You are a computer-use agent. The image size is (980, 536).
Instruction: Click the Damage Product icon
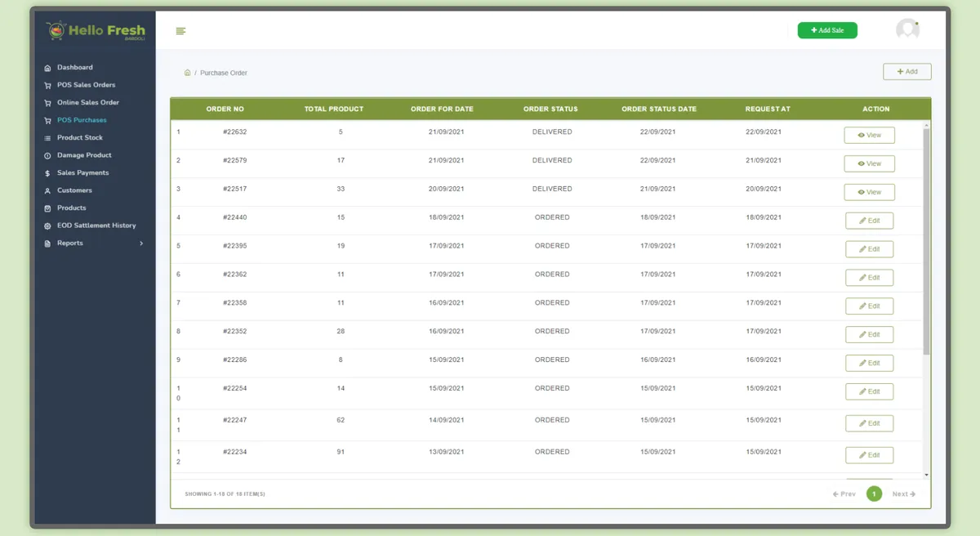coord(47,155)
